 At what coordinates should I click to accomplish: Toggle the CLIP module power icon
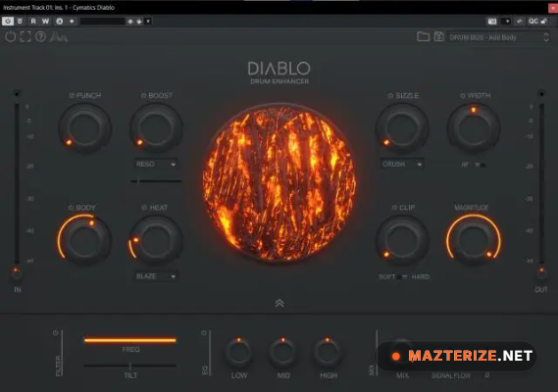394,208
